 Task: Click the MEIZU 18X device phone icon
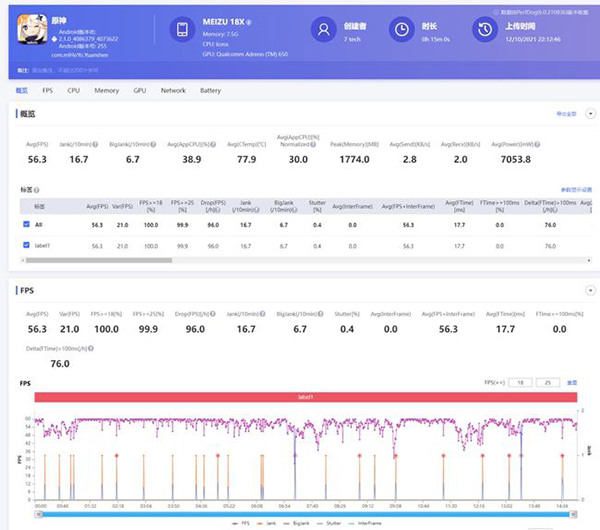pos(183,31)
